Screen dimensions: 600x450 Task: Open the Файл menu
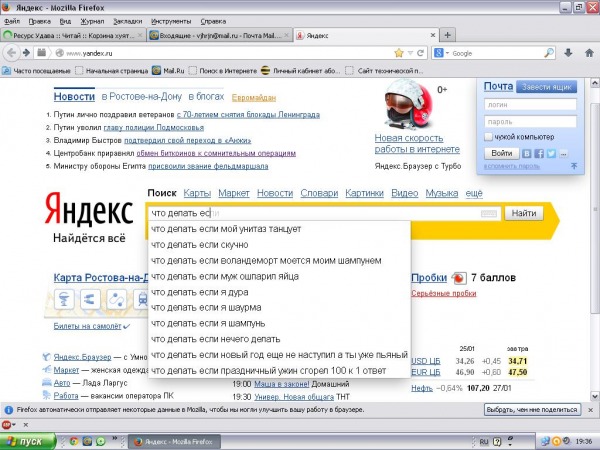click(x=12, y=21)
